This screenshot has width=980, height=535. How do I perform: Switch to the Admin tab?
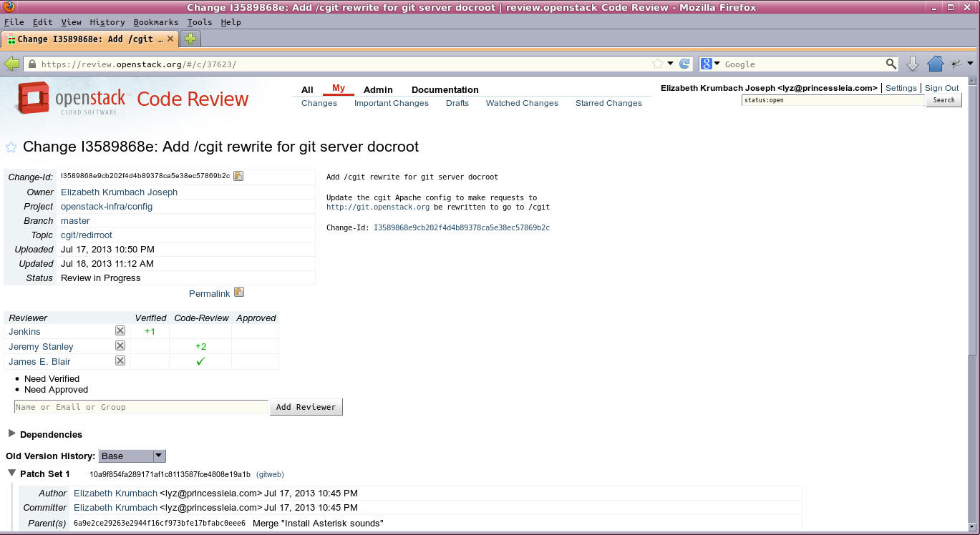pos(378,89)
